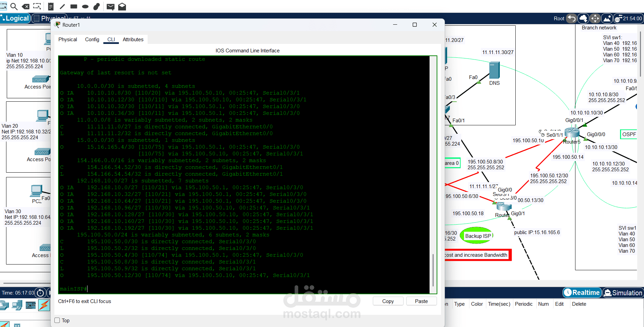Switch to Realtime mode

coord(582,293)
